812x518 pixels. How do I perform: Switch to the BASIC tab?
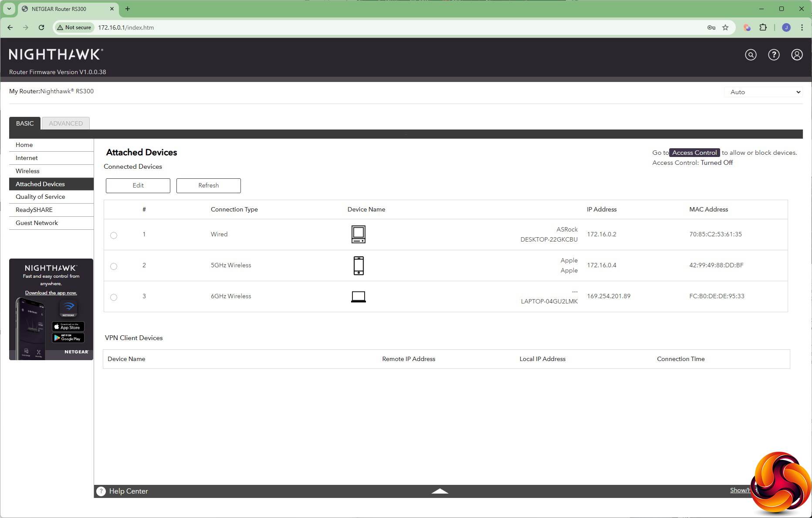25,123
